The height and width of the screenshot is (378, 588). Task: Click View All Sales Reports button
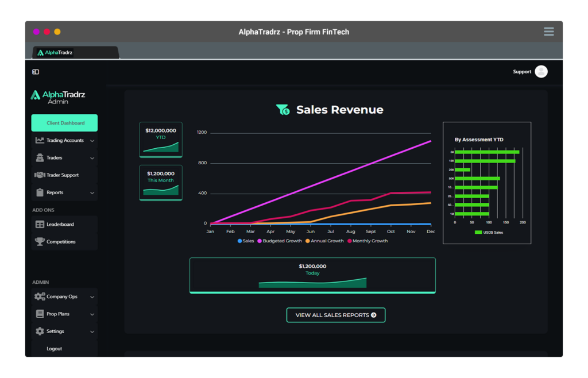336,315
